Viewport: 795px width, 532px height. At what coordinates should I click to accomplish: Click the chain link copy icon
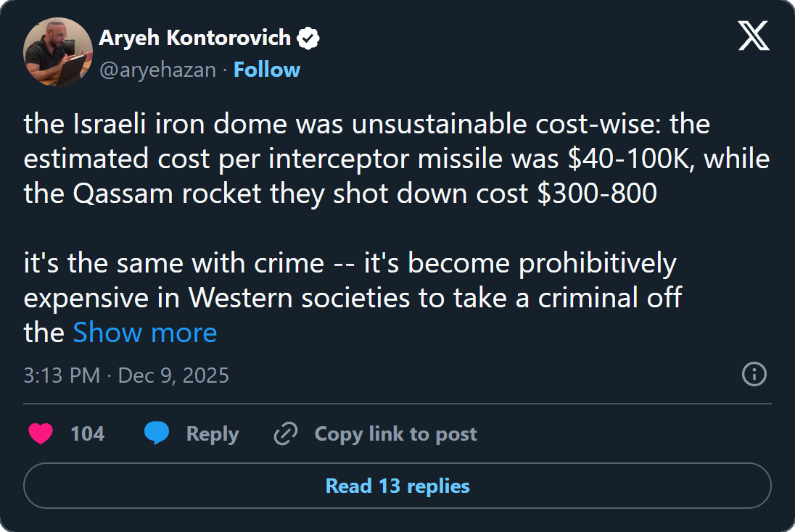click(286, 433)
